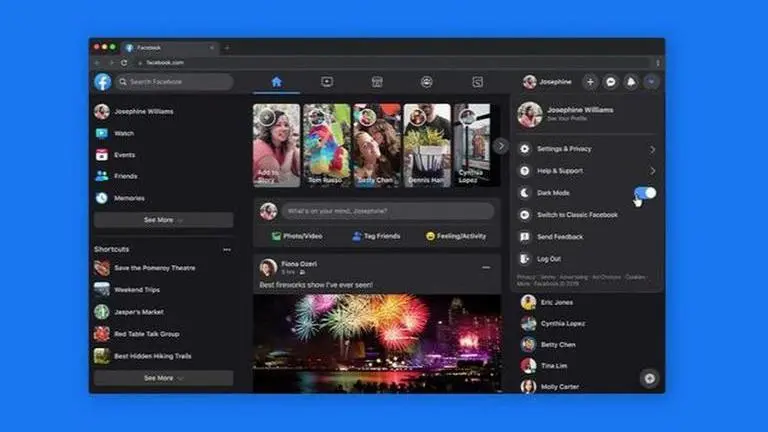Click the Facebook logo icon
This screenshot has width=768, height=432.
click(x=103, y=82)
